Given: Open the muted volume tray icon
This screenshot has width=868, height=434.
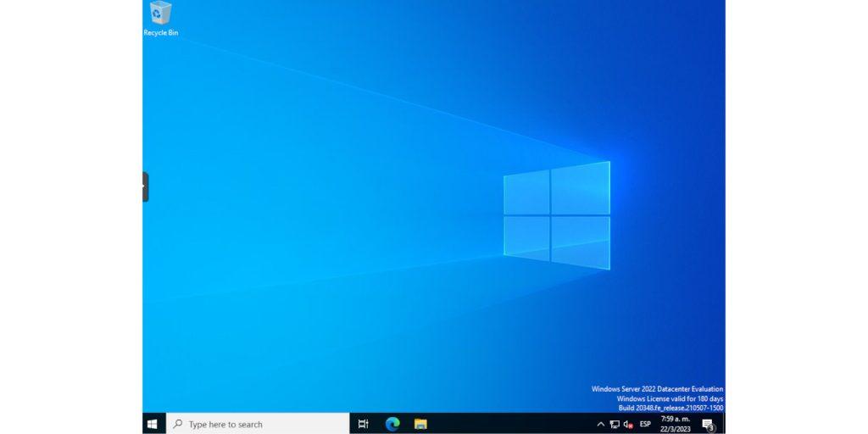Looking at the screenshot, I should pyautogui.click(x=628, y=425).
